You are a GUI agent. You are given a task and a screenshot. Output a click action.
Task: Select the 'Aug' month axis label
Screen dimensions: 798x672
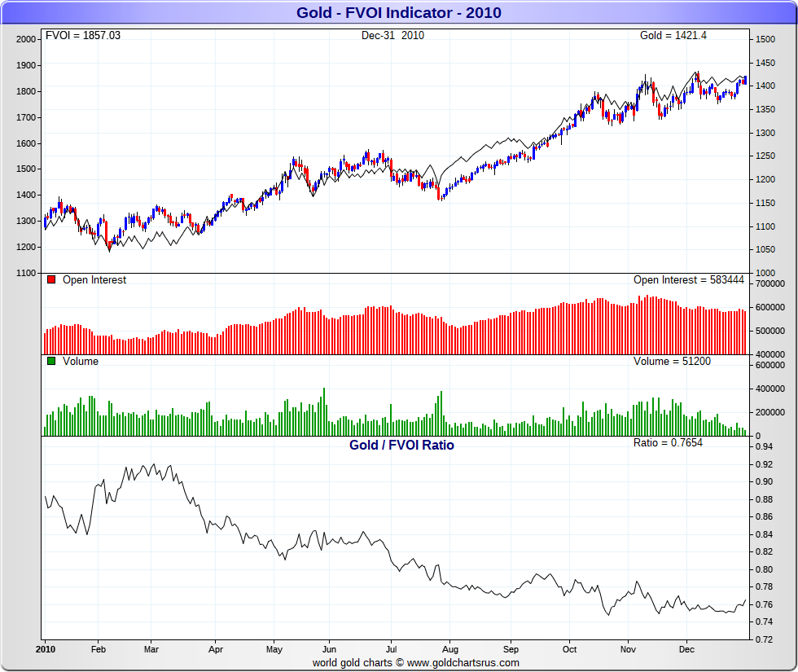[449, 650]
